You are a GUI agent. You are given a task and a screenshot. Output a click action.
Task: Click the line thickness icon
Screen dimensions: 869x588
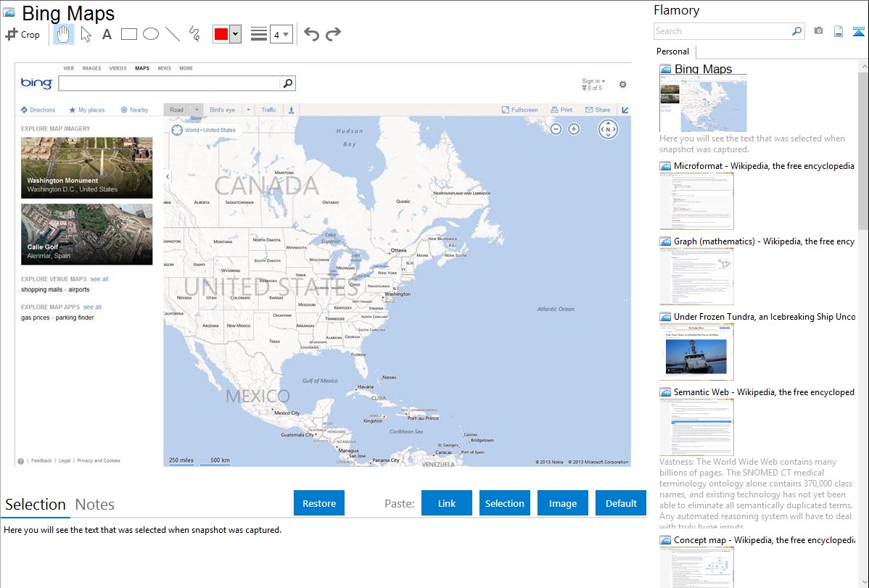pyautogui.click(x=259, y=34)
